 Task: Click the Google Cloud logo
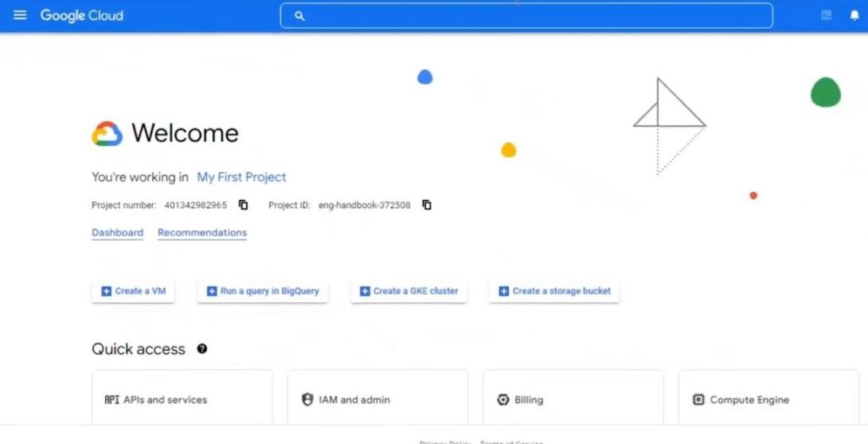(x=82, y=15)
